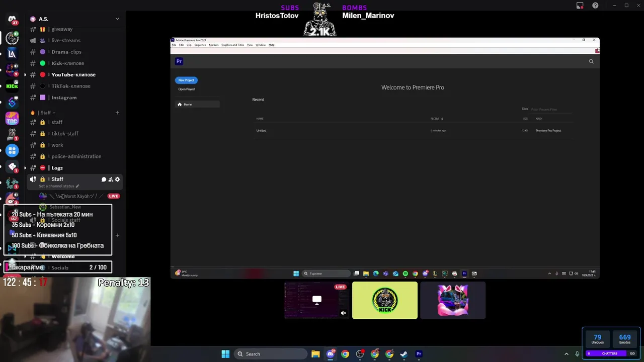Image resolution: width=644 pixels, height=362 pixels.
Task: Open the Markers menu in Premiere Pro
Action: [214, 45]
